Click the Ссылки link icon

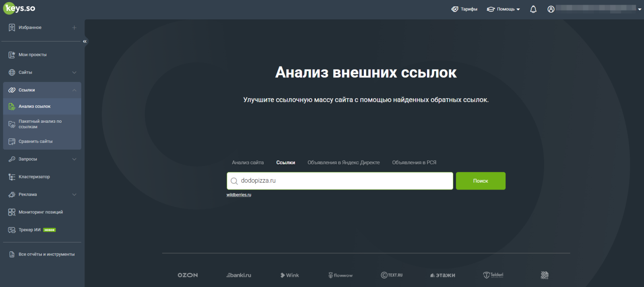coord(12,90)
